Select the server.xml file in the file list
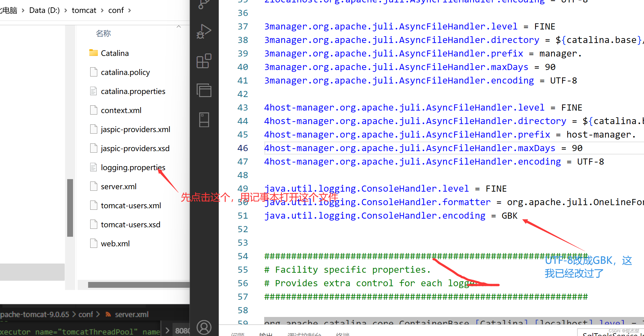This screenshot has width=644, height=336. (118, 186)
